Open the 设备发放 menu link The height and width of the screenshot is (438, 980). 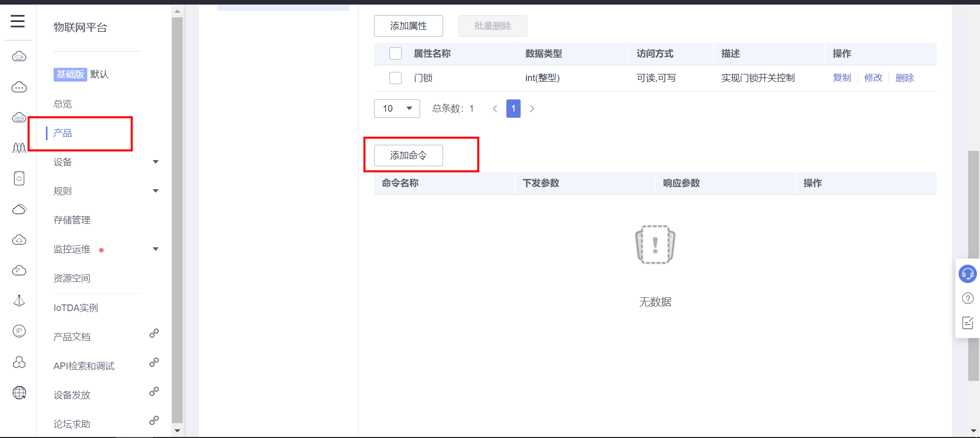click(x=72, y=395)
